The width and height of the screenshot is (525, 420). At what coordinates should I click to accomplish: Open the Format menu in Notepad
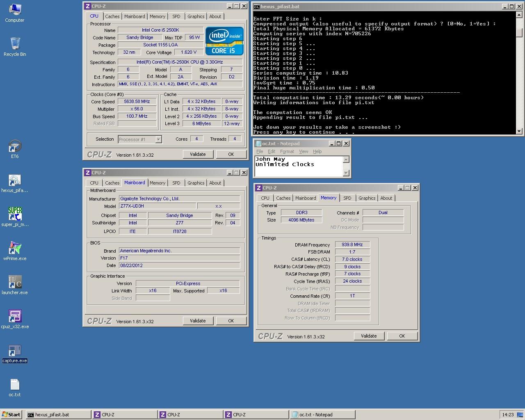[x=287, y=151]
